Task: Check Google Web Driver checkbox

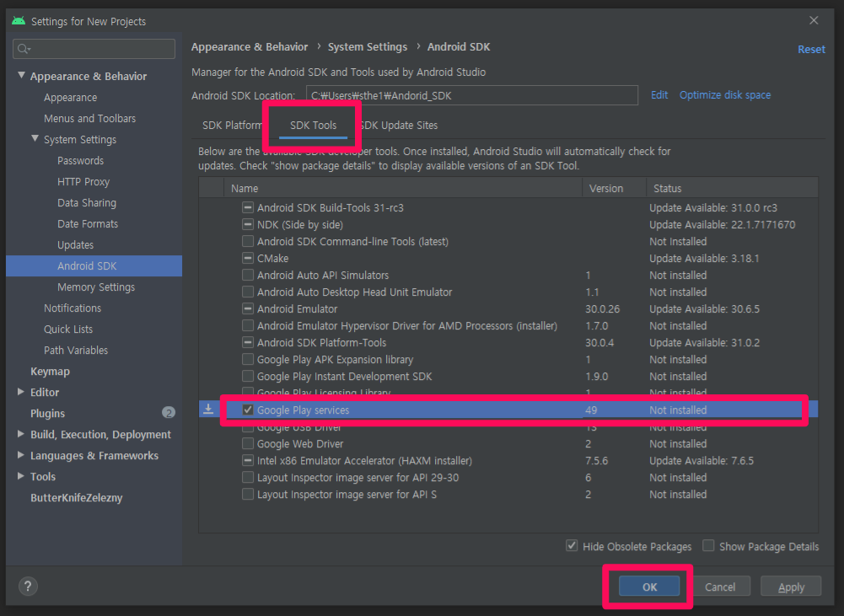Action: [248, 443]
